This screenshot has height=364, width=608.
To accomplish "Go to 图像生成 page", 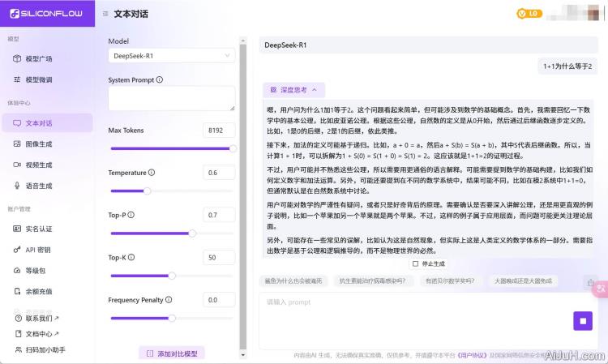I will (38, 143).
